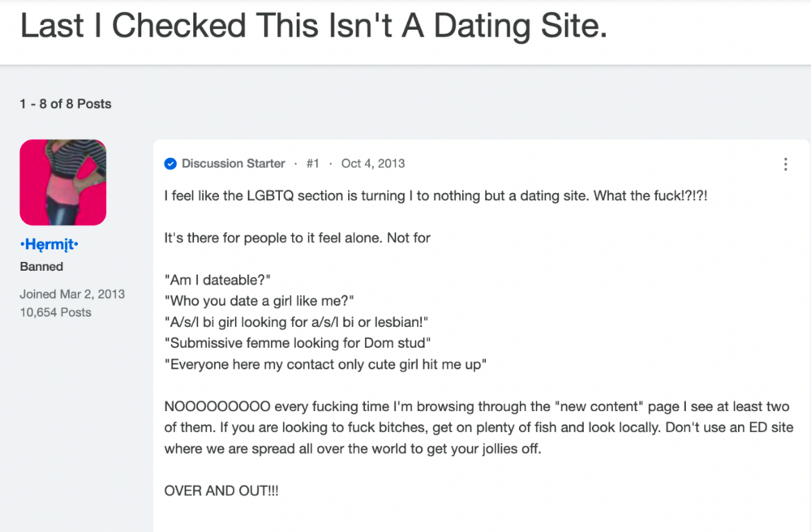The image size is (811, 532).
Task: Click the Oct 4, 2013 post date
Action: pyautogui.click(x=373, y=163)
